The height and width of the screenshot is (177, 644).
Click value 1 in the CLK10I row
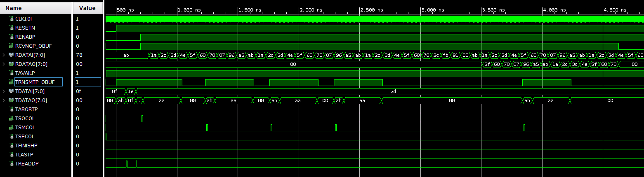[77, 19]
